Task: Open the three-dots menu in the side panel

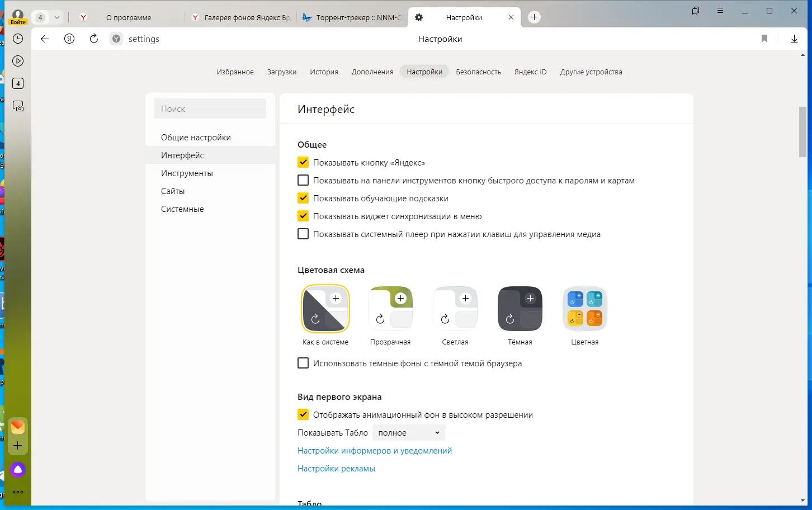Action: coord(18,492)
